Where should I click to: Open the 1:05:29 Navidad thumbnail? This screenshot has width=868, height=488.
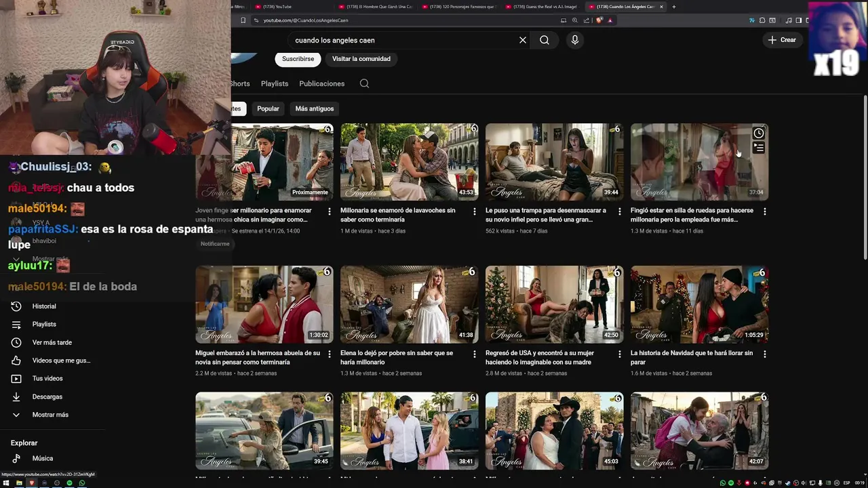click(x=699, y=304)
